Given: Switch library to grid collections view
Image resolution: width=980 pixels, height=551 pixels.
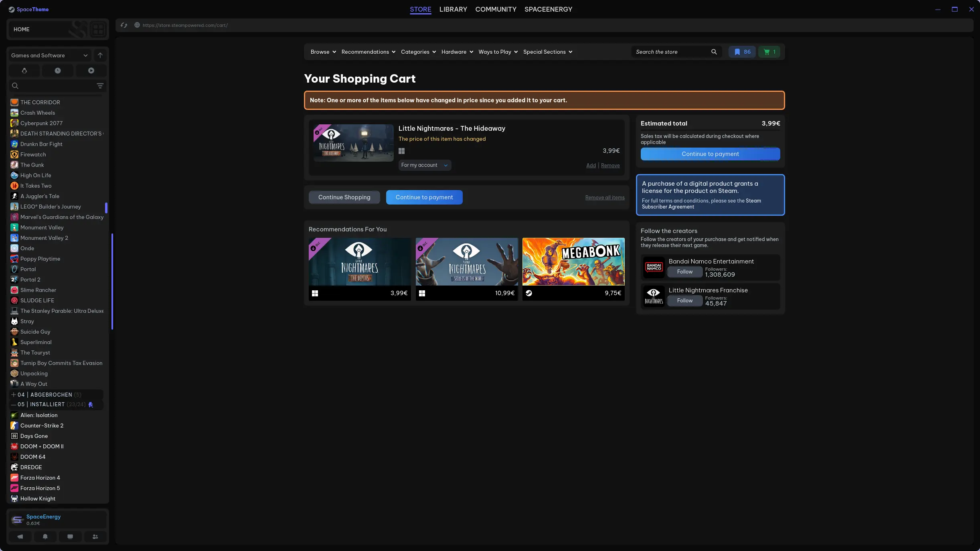Looking at the screenshot, I should pyautogui.click(x=98, y=29).
